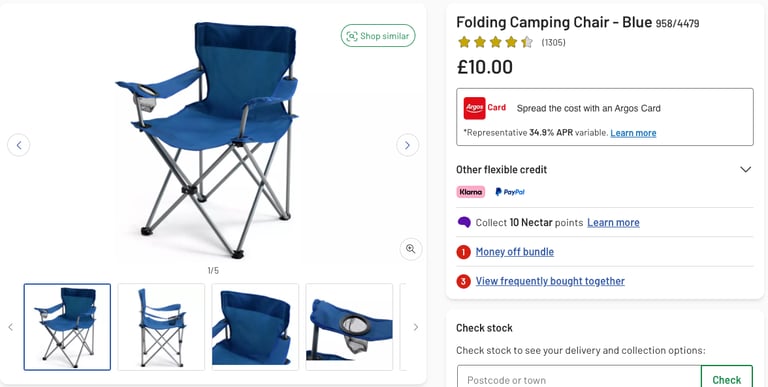This screenshot has height=387, width=768.
Task: Click the Postcode or town field
Action: [x=579, y=378]
